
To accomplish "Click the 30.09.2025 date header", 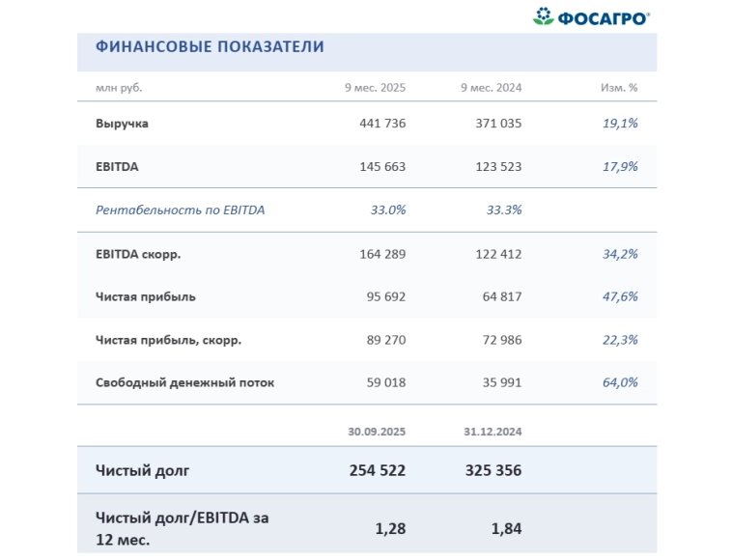I will 375,431.
